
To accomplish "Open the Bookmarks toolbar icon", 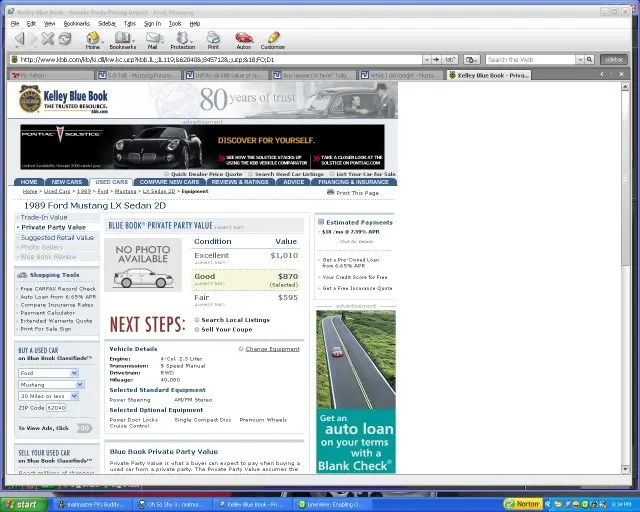I will (122, 40).
